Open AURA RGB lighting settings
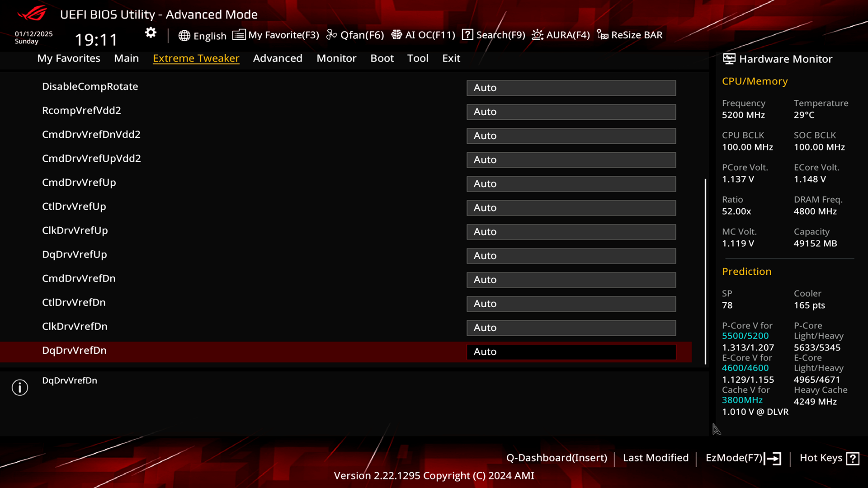 pyautogui.click(x=561, y=34)
